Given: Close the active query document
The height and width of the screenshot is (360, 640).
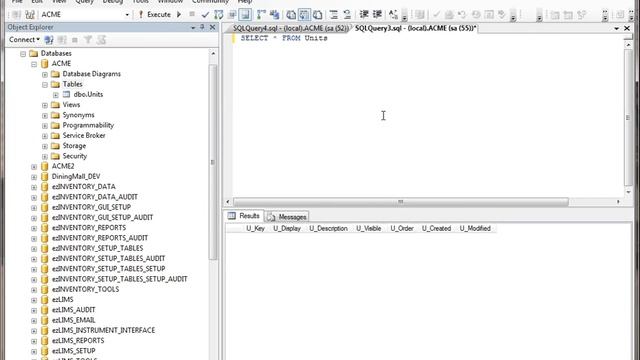Looking at the screenshot, I should (627, 28).
